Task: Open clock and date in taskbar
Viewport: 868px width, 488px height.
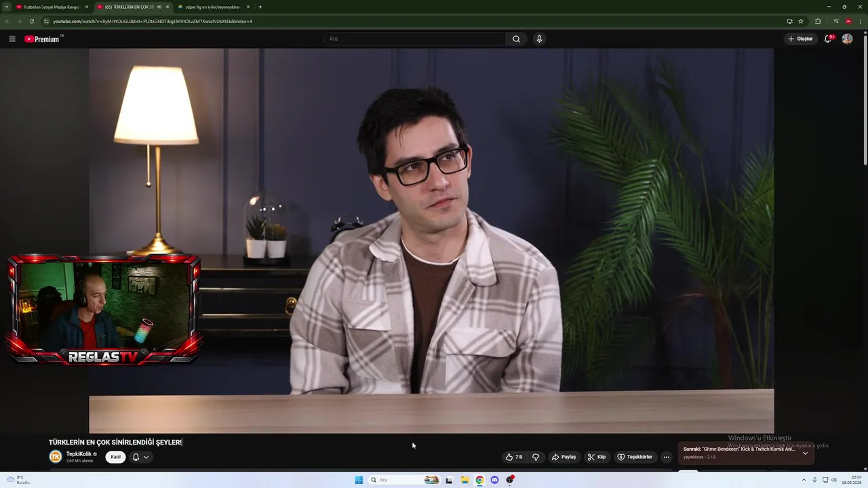Action: pos(852,480)
